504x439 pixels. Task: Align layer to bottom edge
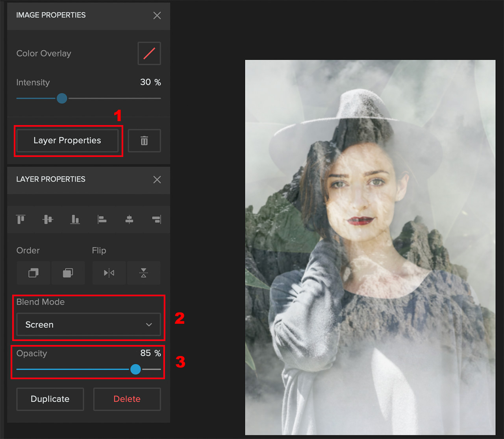click(75, 219)
